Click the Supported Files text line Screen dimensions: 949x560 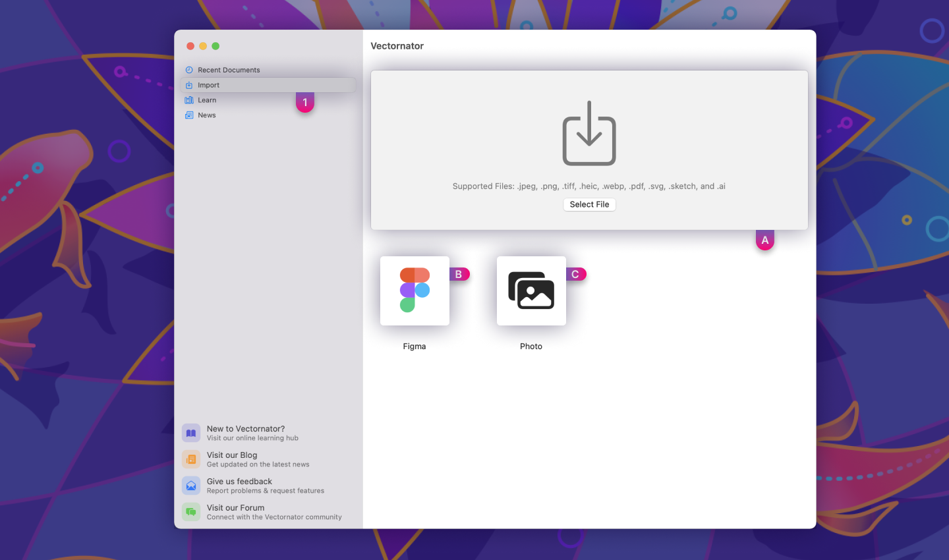click(589, 186)
